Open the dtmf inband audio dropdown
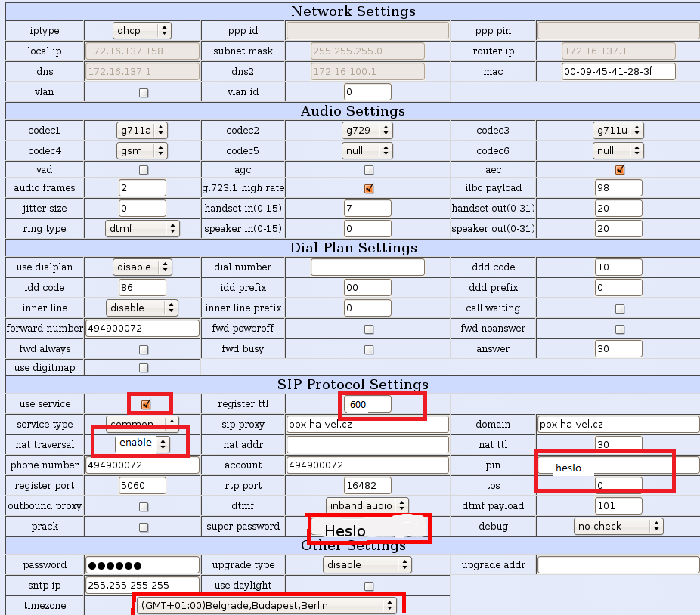The width and height of the screenshot is (700, 615). [368, 505]
